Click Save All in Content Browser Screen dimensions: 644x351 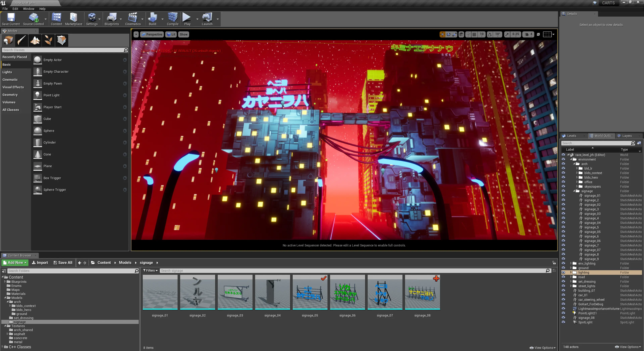(x=63, y=263)
